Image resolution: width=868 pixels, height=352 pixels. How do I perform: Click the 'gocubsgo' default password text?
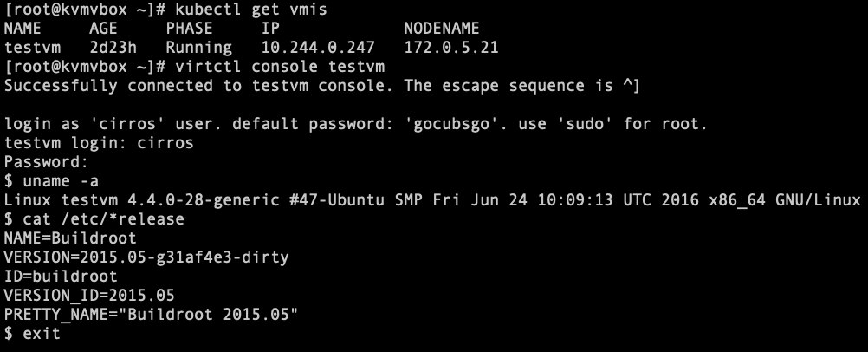[x=451, y=124]
